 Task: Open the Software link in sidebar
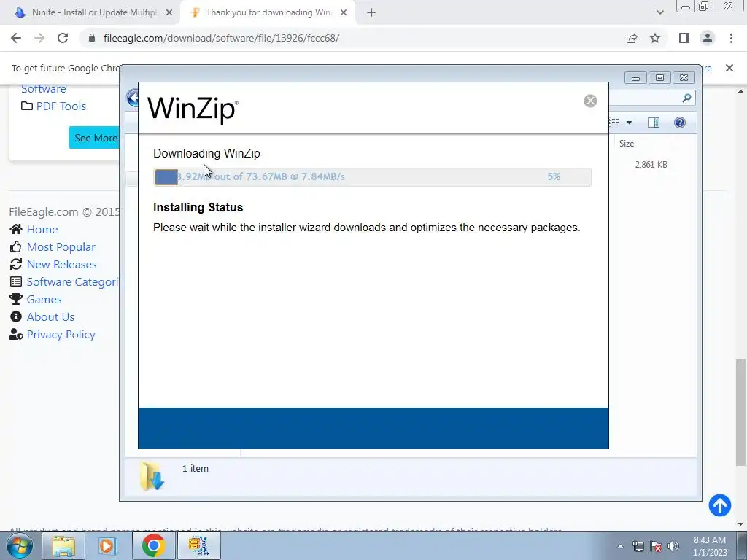(x=43, y=88)
